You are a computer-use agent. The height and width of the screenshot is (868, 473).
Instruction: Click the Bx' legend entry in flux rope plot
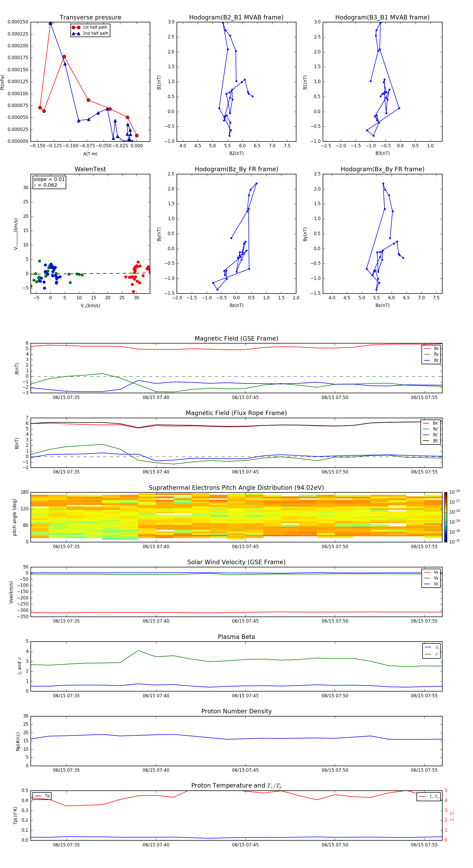click(x=431, y=423)
